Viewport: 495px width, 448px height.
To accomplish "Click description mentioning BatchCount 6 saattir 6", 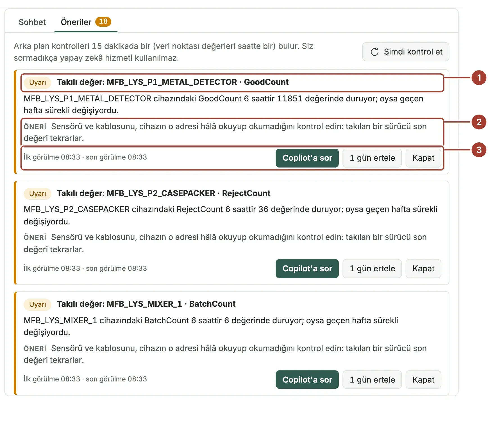I will (x=211, y=326).
